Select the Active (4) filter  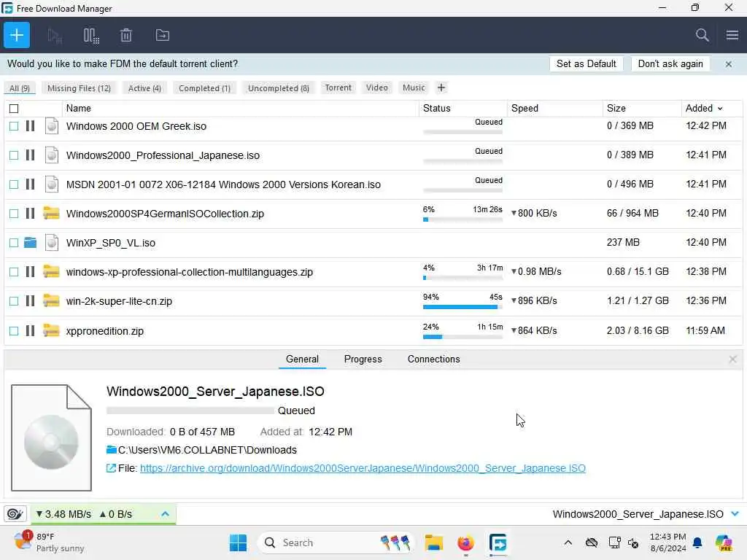click(x=144, y=88)
